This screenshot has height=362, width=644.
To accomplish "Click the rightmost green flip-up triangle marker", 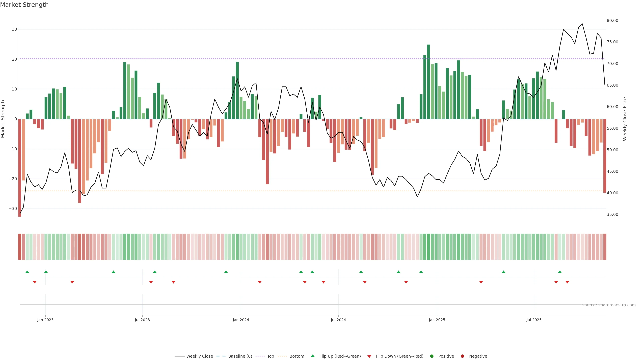I will click(x=560, y=272).
